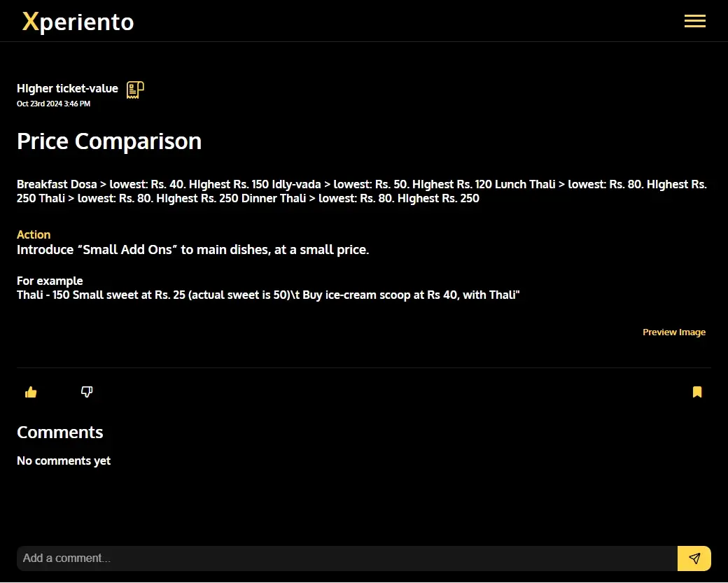
Task: Open the hamburger menu
Action: [694, 21]
